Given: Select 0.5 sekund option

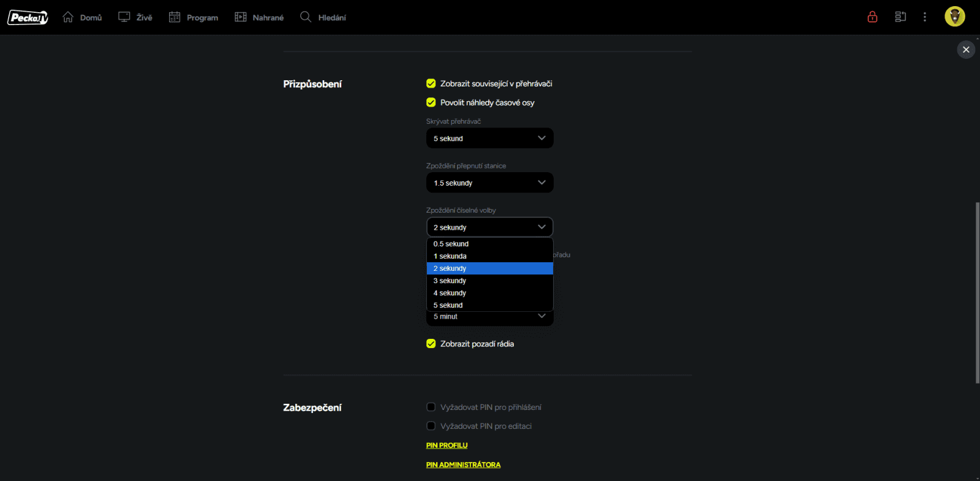Looking at the screenshot, I should pos(490,244).
